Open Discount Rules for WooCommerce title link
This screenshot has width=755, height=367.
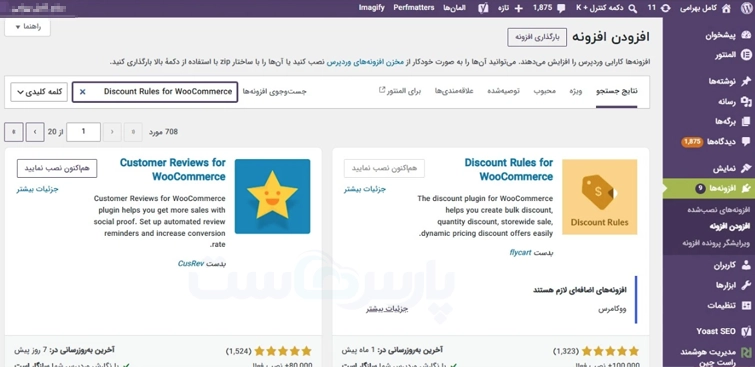coord(509,170)
